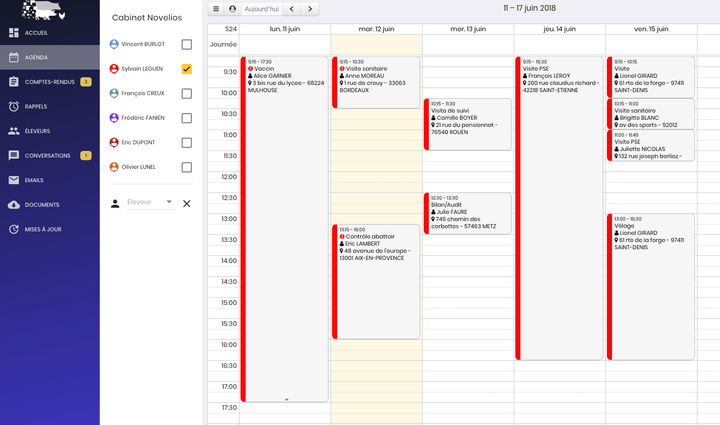Screen dimensions: 720x425
Task: Open the Éleveurs people icon
Action: 14,131
